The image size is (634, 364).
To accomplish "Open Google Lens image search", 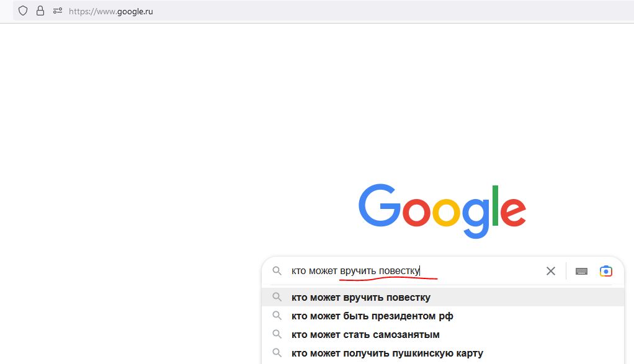I will tap(605, 270).
